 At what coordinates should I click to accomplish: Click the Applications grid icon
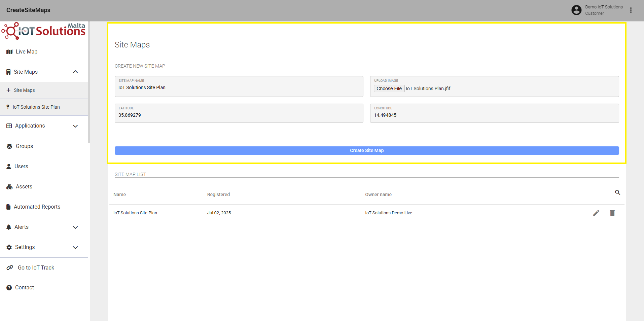(9, 126)
